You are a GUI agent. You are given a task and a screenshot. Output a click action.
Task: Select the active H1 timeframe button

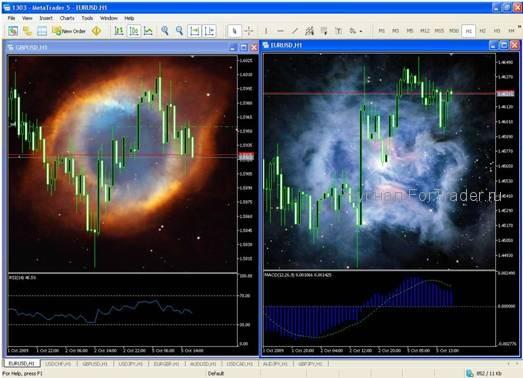pyautogui.click(x=469, y=31)
